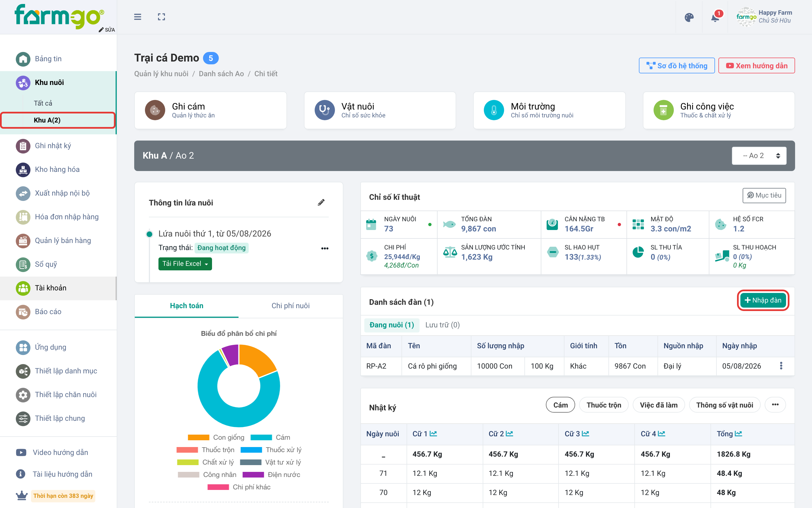812x508 pixels.
Task: Open the more options pill in Nhật ký
Action: [x=775, y=404]
